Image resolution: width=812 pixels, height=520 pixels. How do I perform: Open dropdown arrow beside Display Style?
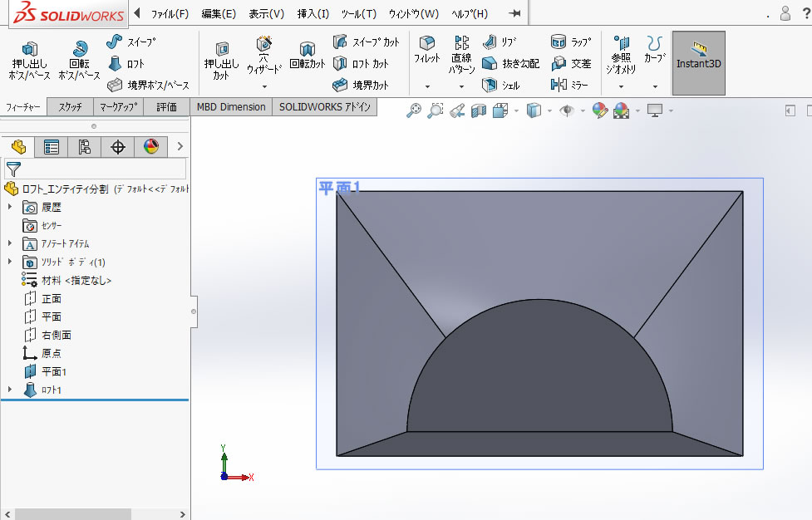click(549, 110)
